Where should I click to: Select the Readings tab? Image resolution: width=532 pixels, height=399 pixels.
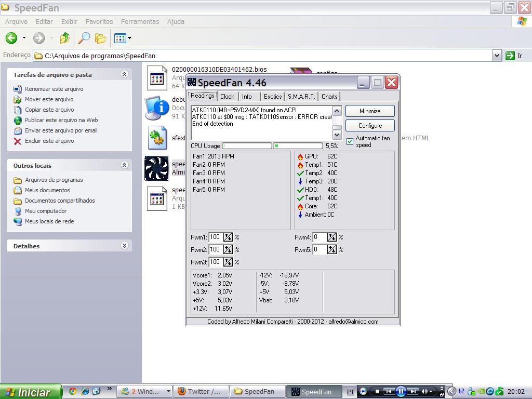[203, 96]
